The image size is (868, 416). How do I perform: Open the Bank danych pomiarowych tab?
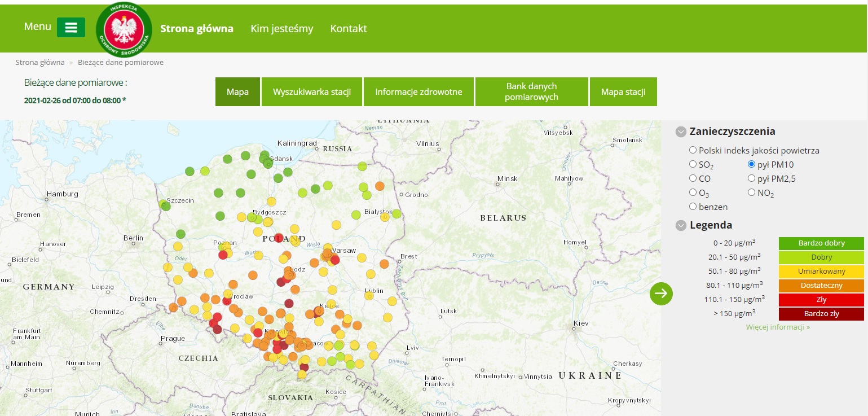pyautogui.click(x=532, y=91)
